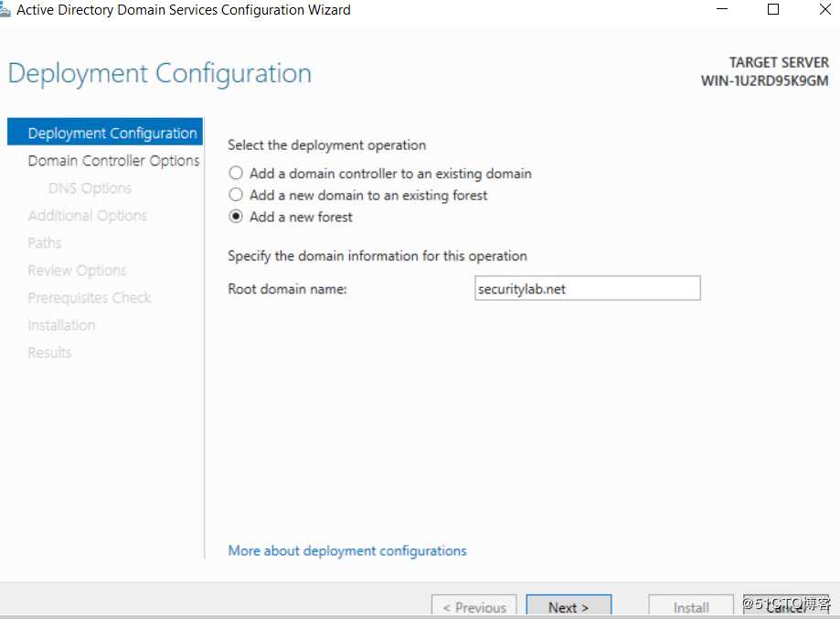Image resolution: width=840 pixels, height=619 pixels.
Task: Click 'Specify the domain information' text
Action: click(x=377, y=256)
